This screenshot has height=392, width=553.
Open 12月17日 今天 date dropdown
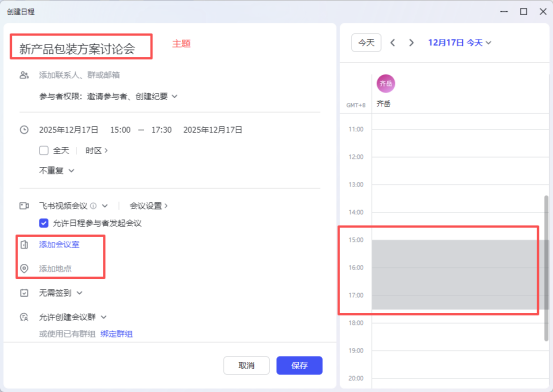(x=460, y=43)
